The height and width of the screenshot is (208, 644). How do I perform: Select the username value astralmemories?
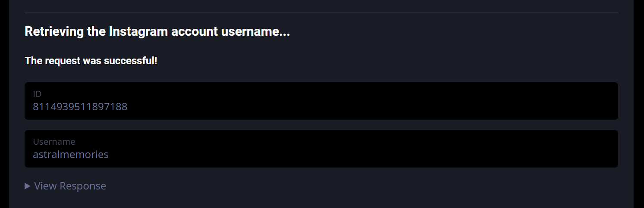[71, 155]
